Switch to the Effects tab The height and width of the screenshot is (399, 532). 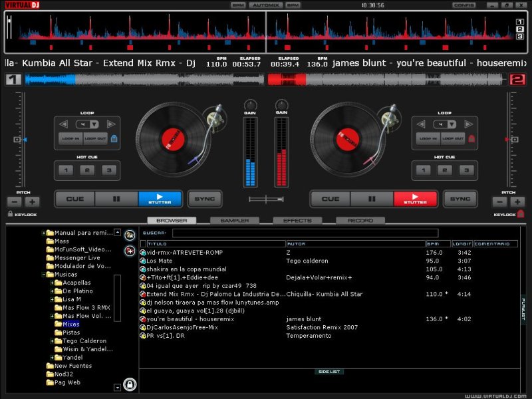[x=297, y=221]
